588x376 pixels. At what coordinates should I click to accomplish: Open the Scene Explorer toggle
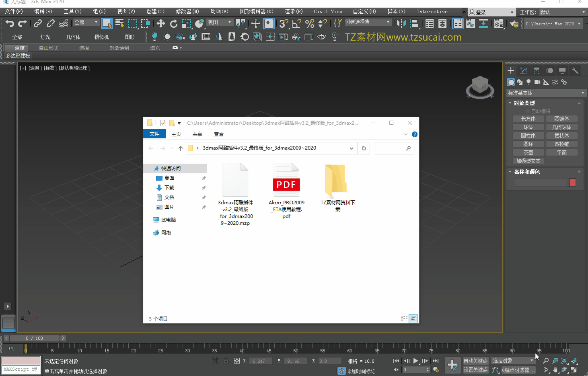(x=430, y=24)
